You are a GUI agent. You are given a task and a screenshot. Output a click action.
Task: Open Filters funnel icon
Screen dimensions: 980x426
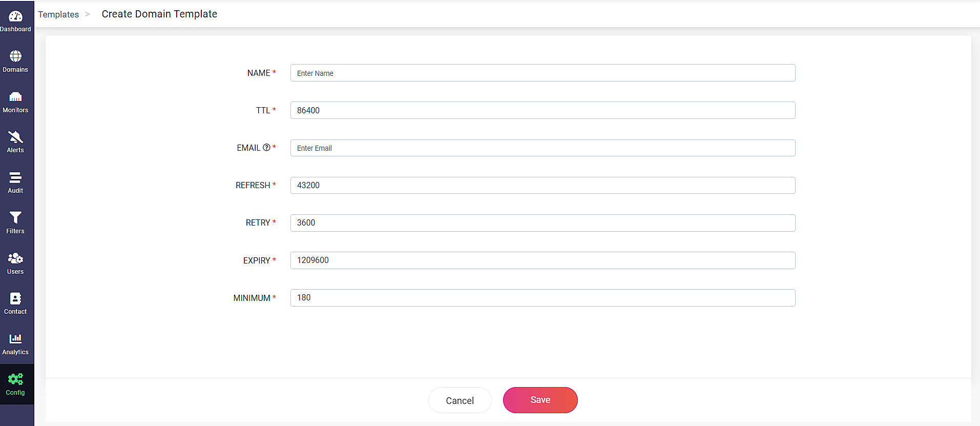click(x=15, y=218)
